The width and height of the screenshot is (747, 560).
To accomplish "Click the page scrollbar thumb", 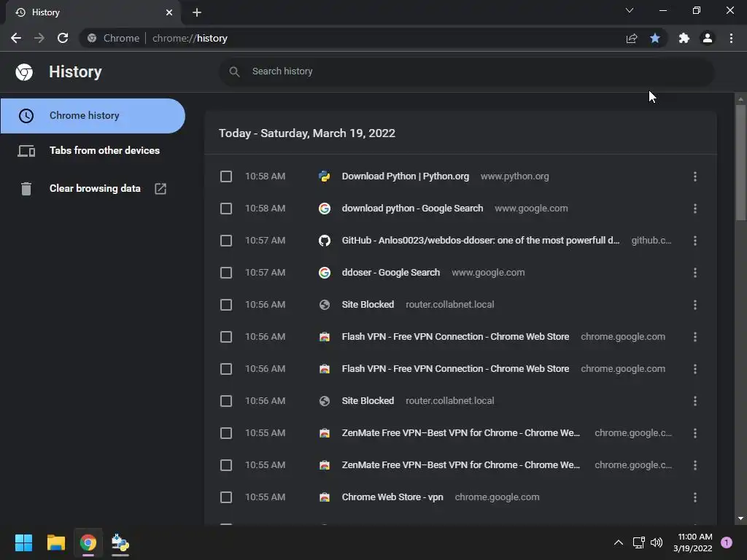I will [x=740, y=162].
